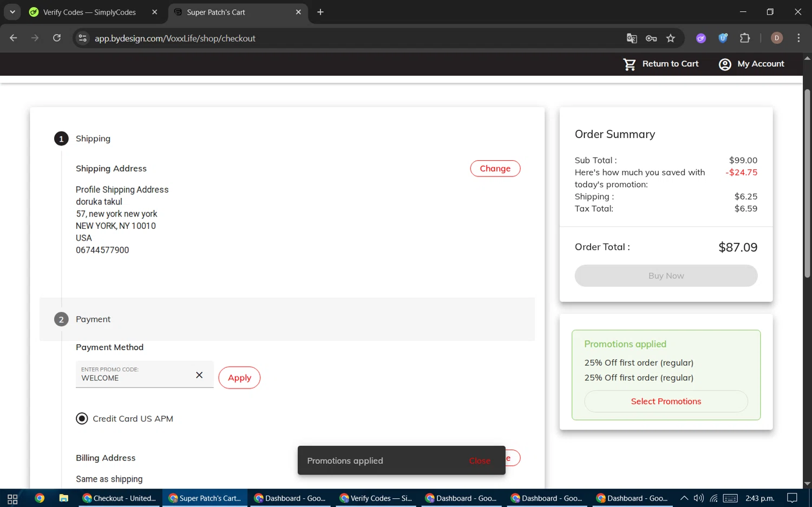View site information icon in address bar
Screen dimensions: 812x507
[83, 38]
